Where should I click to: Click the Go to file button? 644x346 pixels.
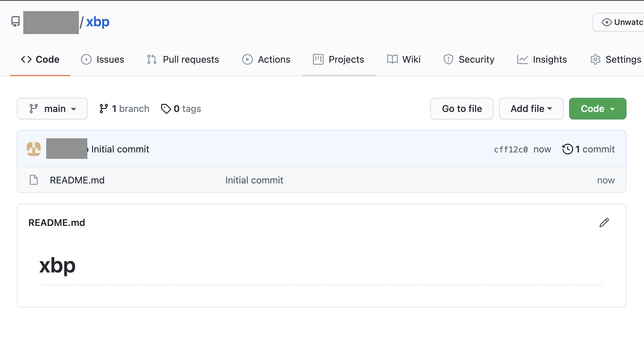tap(462, 109)
